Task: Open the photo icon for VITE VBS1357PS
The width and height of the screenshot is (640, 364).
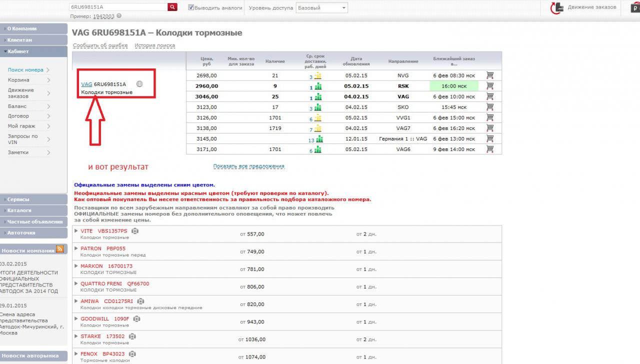Action: pos(135,231)
